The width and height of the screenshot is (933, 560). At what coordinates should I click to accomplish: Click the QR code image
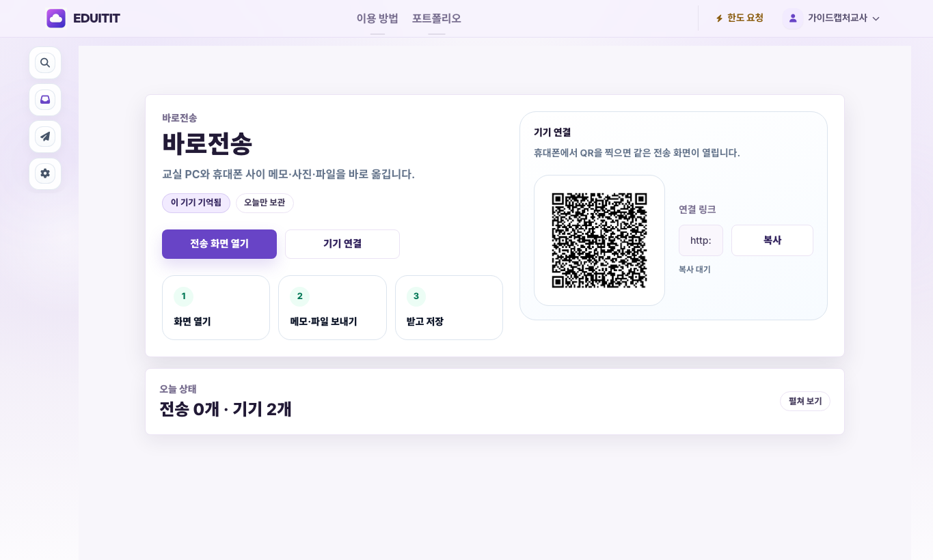pos(599,240)
